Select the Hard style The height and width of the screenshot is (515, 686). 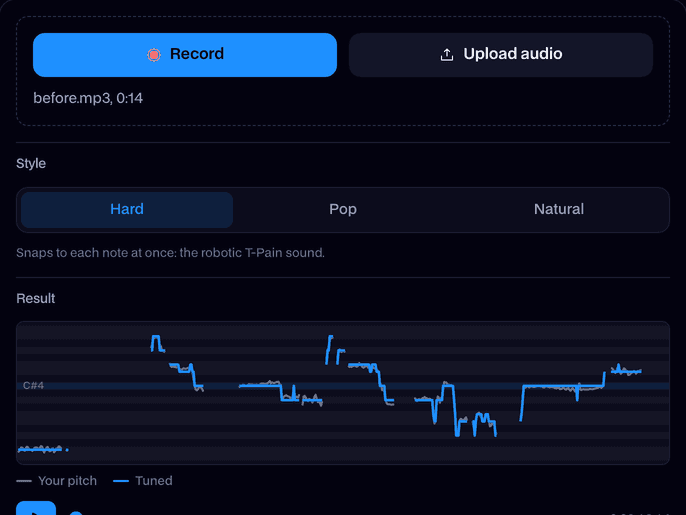point(127,210)
